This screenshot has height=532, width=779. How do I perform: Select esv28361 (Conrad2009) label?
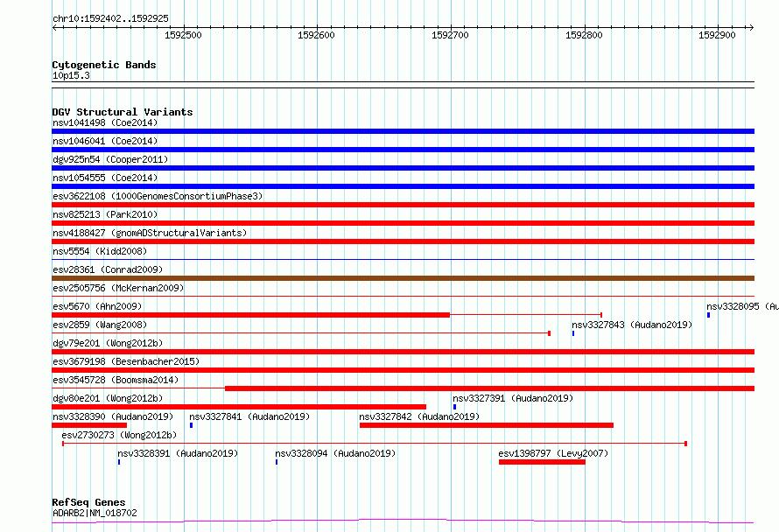[x=108, y=269]
